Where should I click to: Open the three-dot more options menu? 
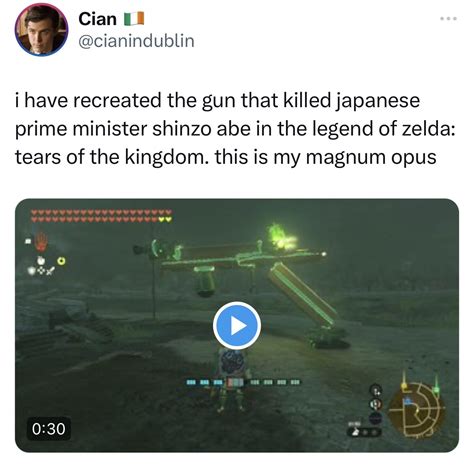pyautogui.click(x=448, y=19)
